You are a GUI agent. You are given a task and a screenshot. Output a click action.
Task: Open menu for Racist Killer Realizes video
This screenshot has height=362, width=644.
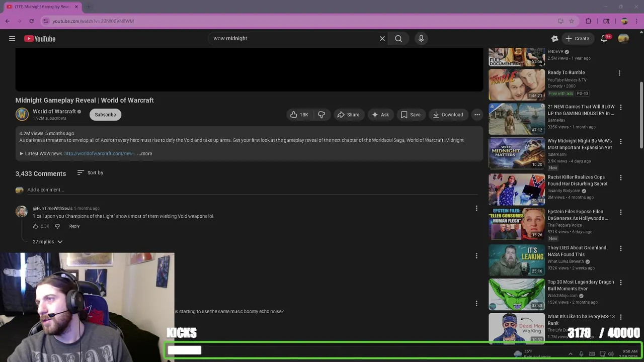620,177
